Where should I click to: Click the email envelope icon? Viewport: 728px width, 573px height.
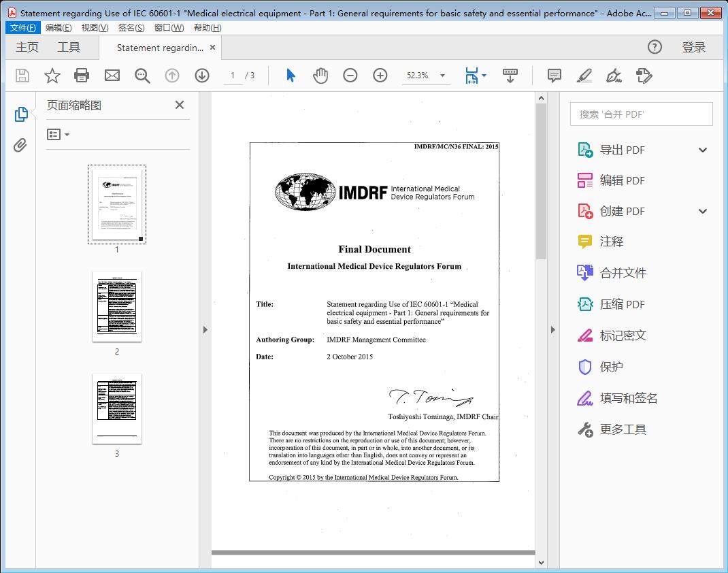112,76
